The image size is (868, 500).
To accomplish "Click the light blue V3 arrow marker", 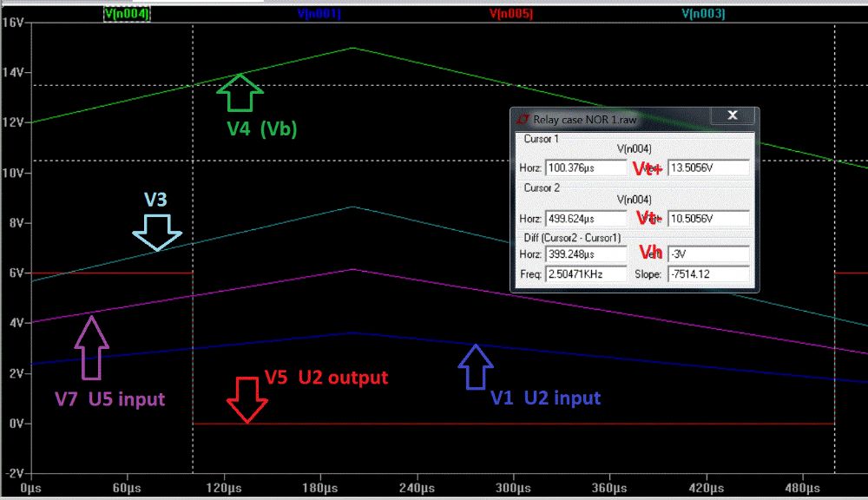I will coord(157,232).
